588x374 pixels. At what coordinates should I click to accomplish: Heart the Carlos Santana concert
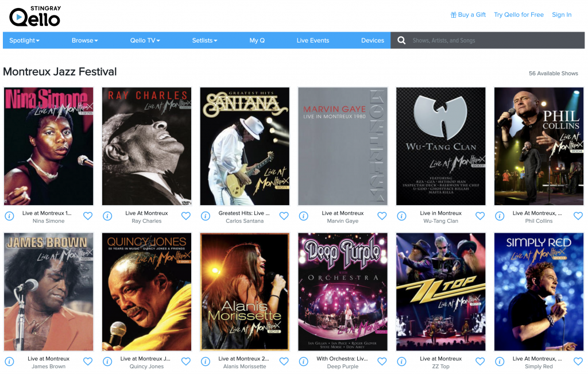coord(284,215)
